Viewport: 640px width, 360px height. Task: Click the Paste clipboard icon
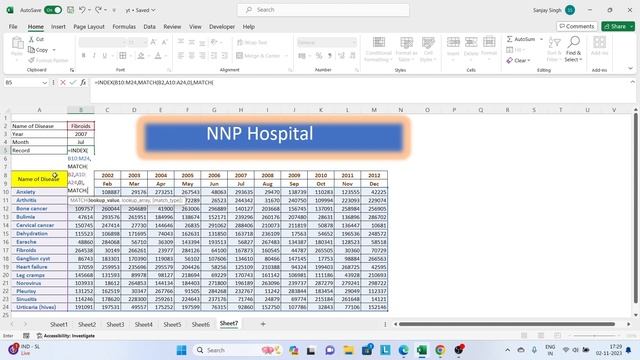point(17,42)
